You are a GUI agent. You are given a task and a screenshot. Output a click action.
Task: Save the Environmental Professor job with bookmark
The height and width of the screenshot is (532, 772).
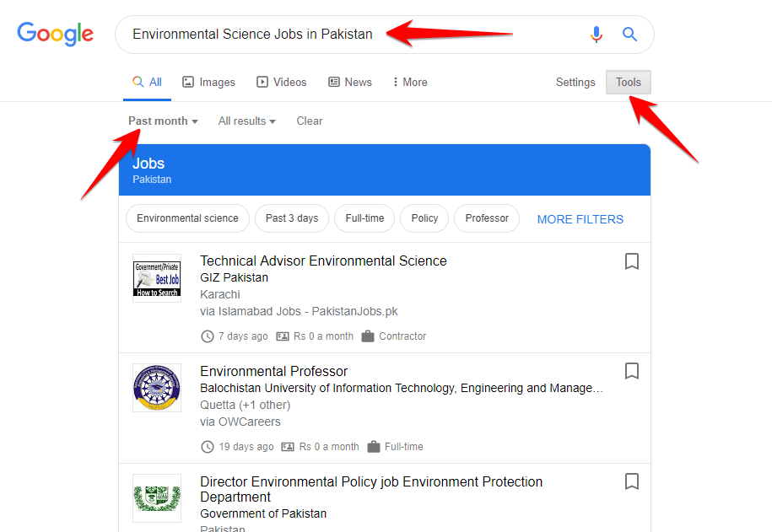click(x=632, y=371)
